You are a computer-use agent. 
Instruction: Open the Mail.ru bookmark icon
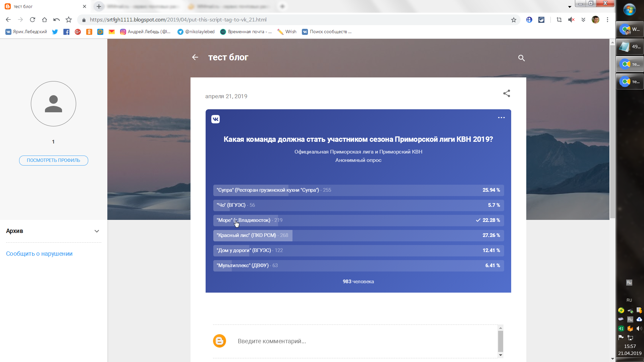tap(100, 32)
